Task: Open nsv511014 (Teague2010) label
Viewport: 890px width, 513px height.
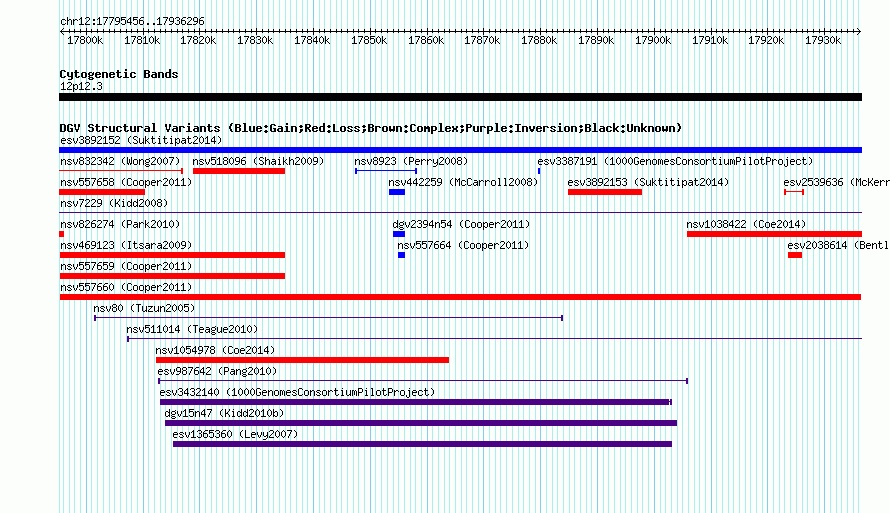Action: 192,329
